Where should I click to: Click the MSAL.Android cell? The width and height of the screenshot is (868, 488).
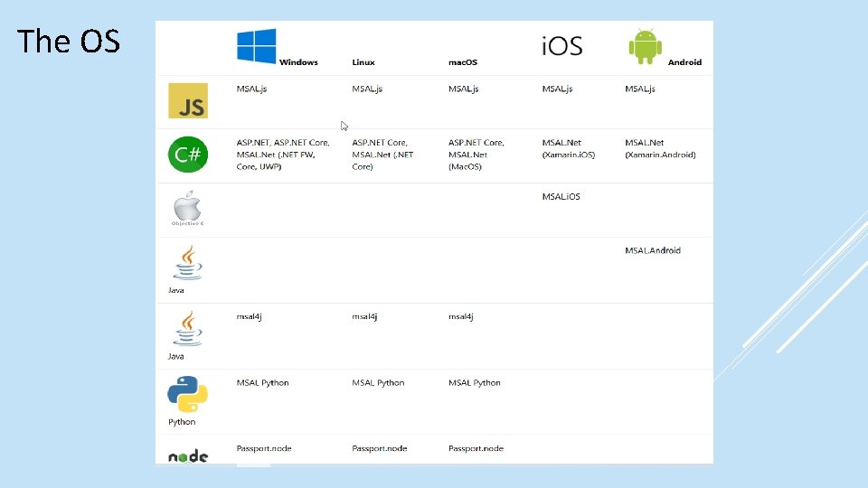tap(653, 250)
